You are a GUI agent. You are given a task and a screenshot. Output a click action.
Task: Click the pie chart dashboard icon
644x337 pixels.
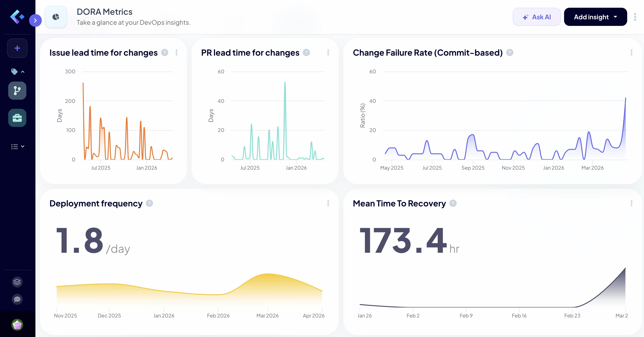coord(56,17)
